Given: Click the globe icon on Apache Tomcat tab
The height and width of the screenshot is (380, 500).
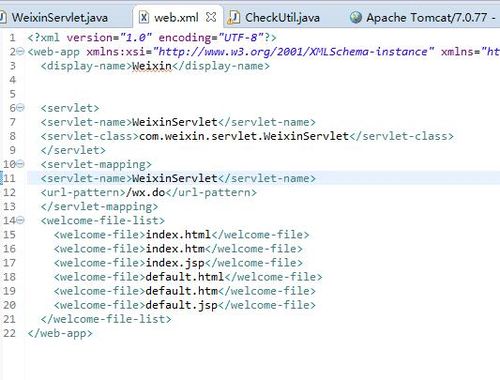Looking at the screenshot, I should tap(356, 17).
